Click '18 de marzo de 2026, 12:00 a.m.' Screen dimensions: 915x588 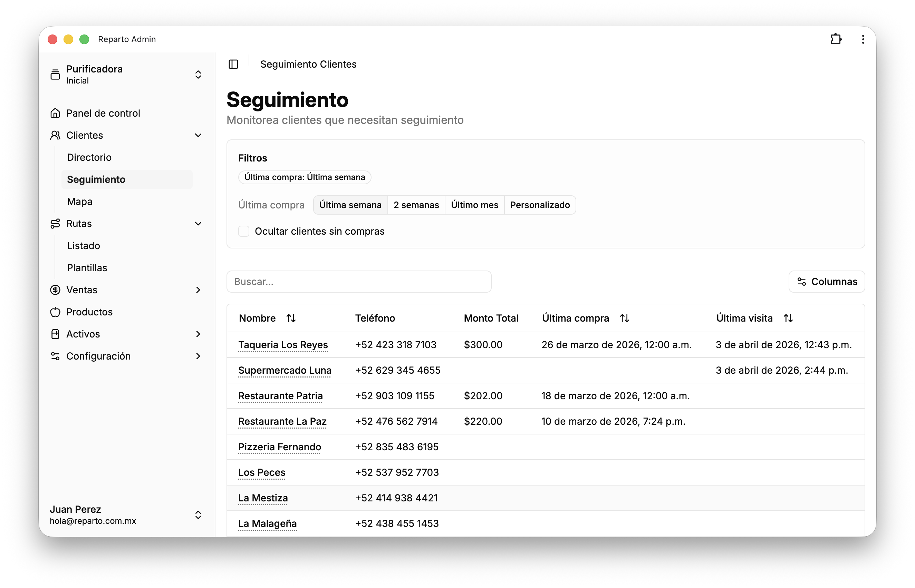(x=616, y=396)
